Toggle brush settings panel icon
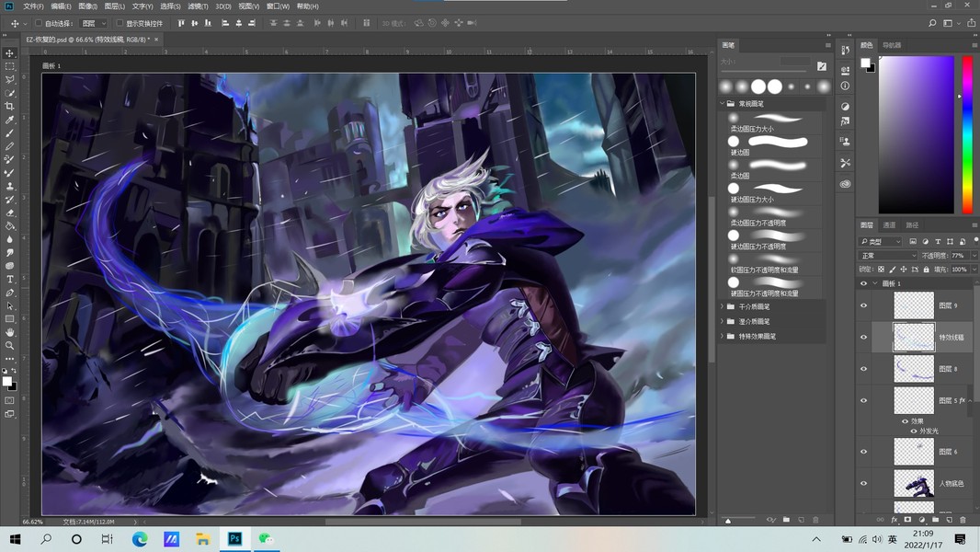 coord(821,65)
